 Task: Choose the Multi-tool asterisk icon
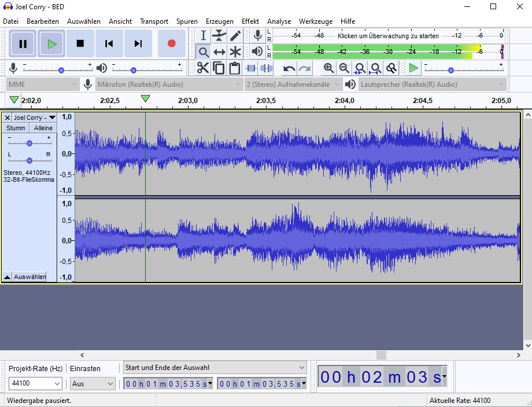[x=235, y=52]
